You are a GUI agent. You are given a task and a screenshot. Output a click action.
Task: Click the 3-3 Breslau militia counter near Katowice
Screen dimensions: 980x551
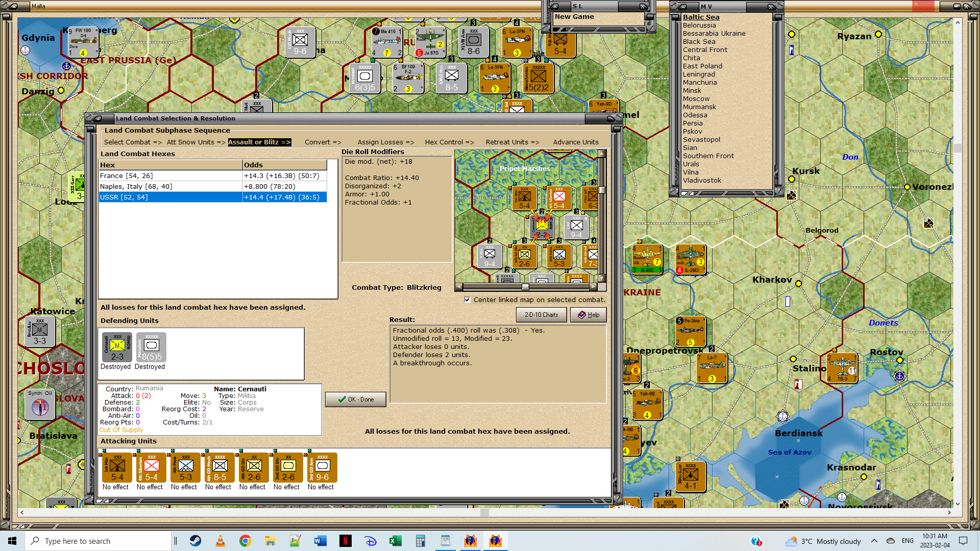tap(40, 332)
